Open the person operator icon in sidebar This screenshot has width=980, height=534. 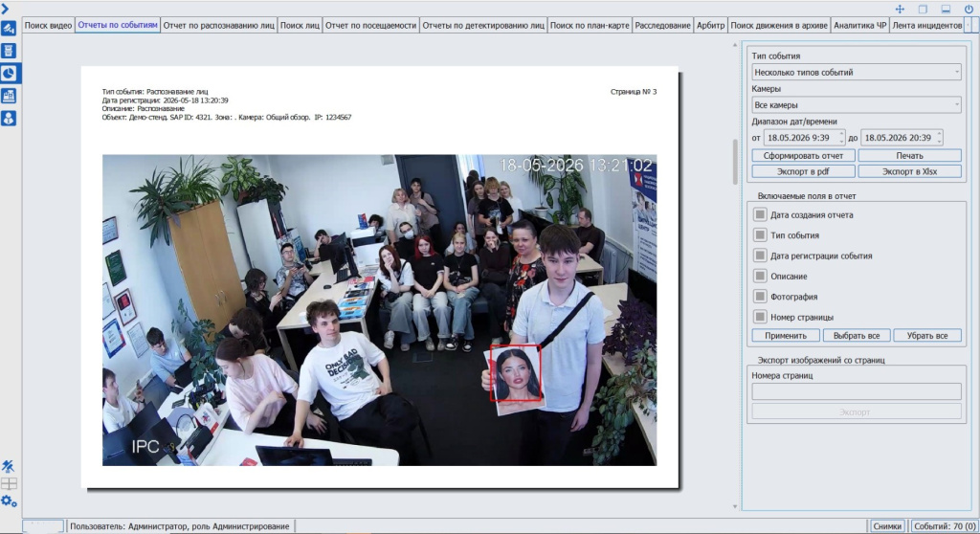[x=9, y=118]
